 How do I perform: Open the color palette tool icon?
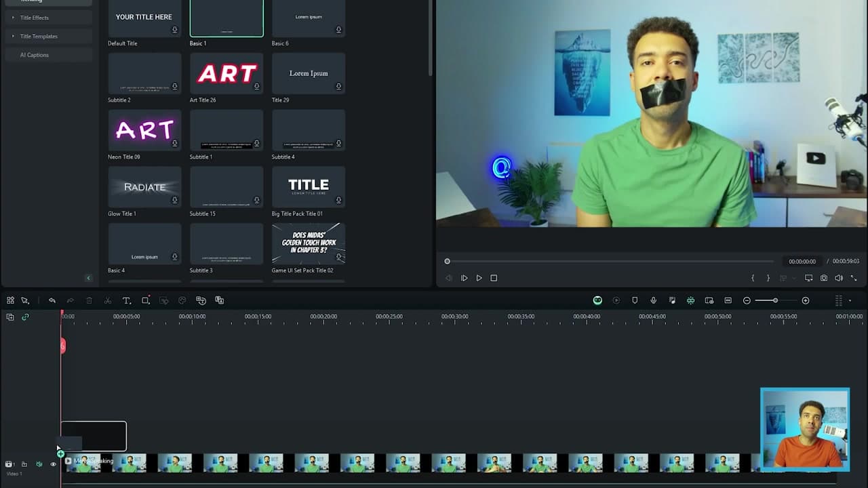point(182,300)
